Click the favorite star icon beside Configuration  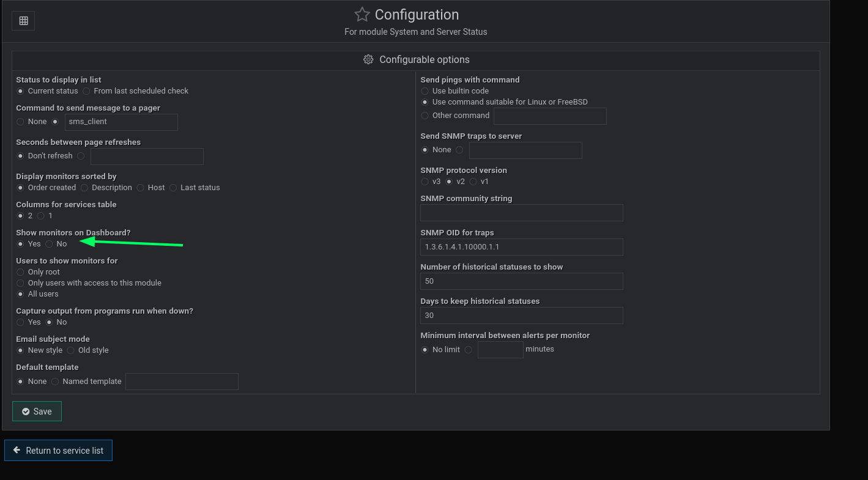click(x=362, y=15)
